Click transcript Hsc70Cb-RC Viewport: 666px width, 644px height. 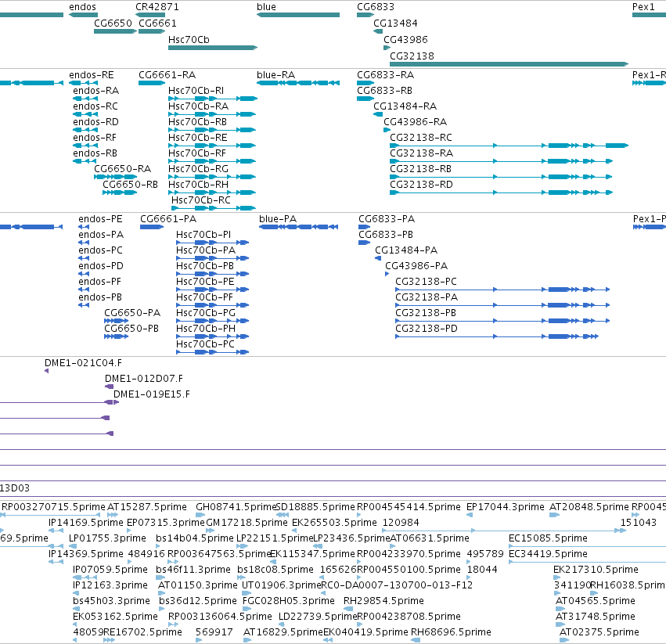click(201, 200)
